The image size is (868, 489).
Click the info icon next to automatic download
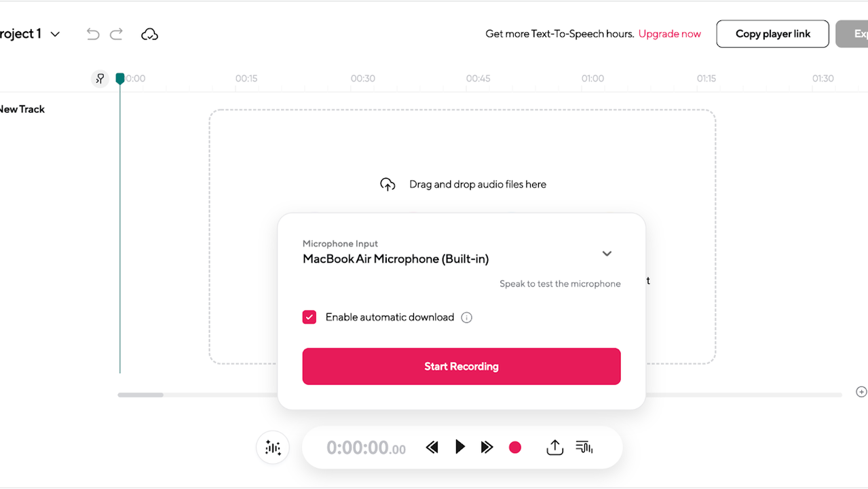pos(466,317)
